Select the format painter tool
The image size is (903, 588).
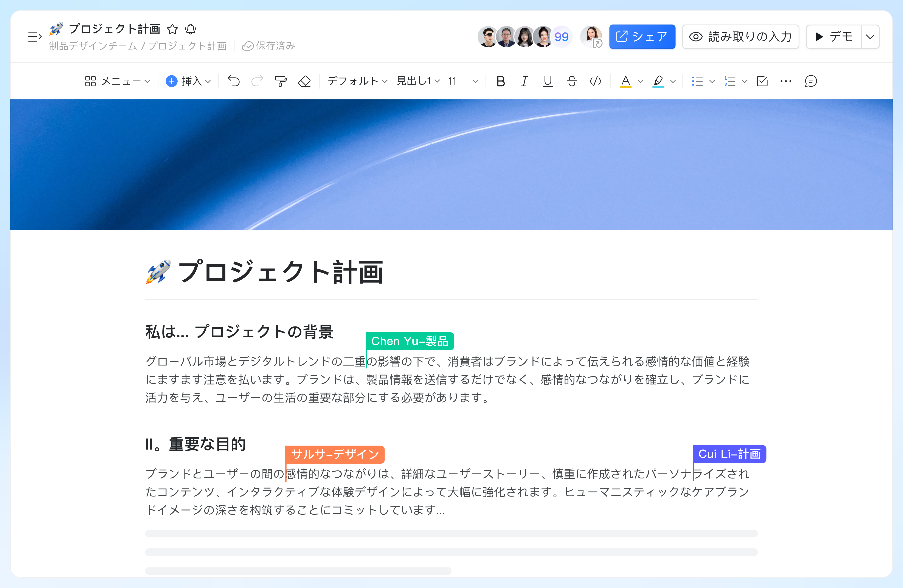pyautogui.click(x=280, y=81)
